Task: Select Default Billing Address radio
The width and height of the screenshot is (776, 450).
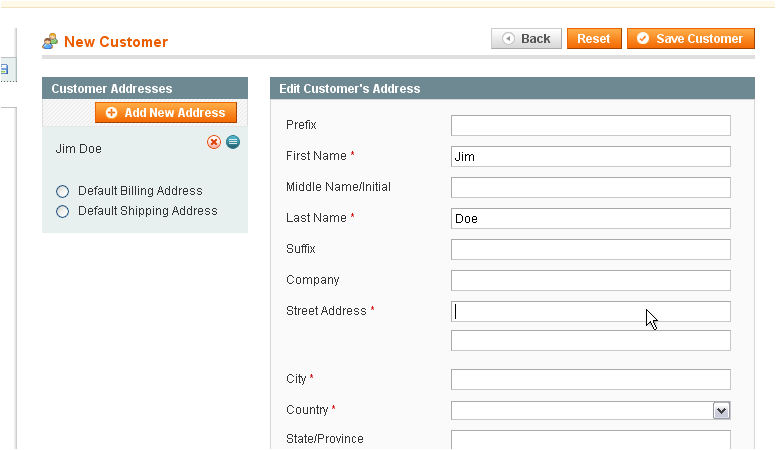Action: pos(62,191)
